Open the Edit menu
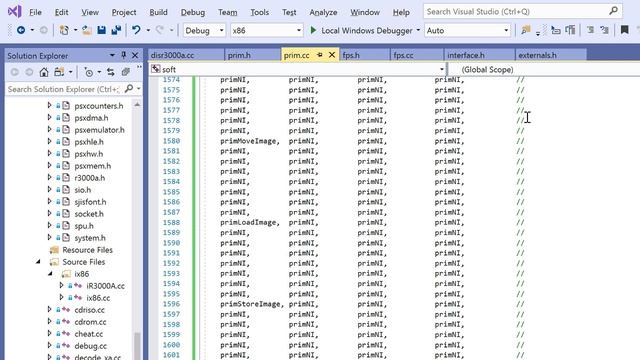The width and height of the screenshot is (640, 360). [61, 12]
